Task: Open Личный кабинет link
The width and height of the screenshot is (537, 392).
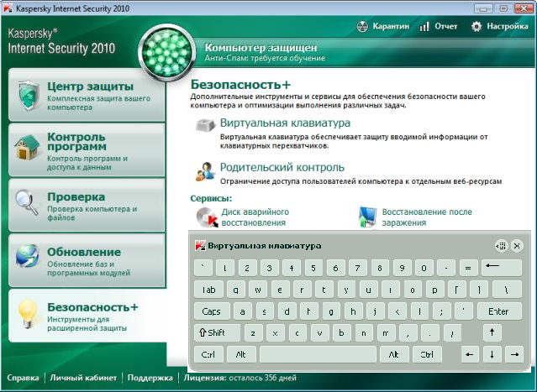Action: (x=83, y=378)
